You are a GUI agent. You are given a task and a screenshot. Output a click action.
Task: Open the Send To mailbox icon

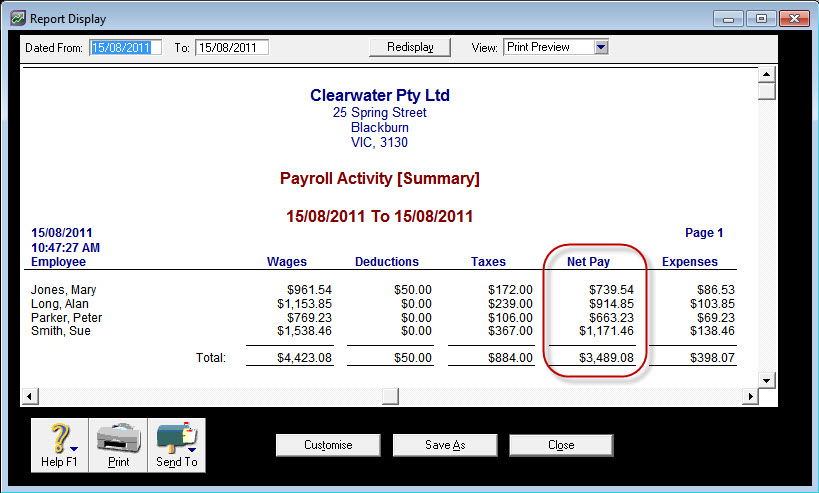click(177, 445)
